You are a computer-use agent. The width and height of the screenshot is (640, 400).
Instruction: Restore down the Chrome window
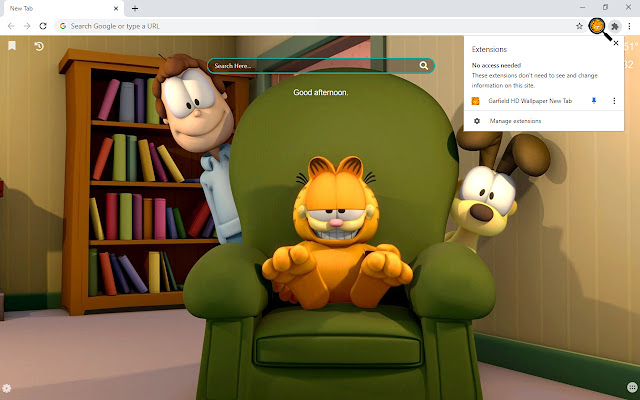(x=605, y=7)
